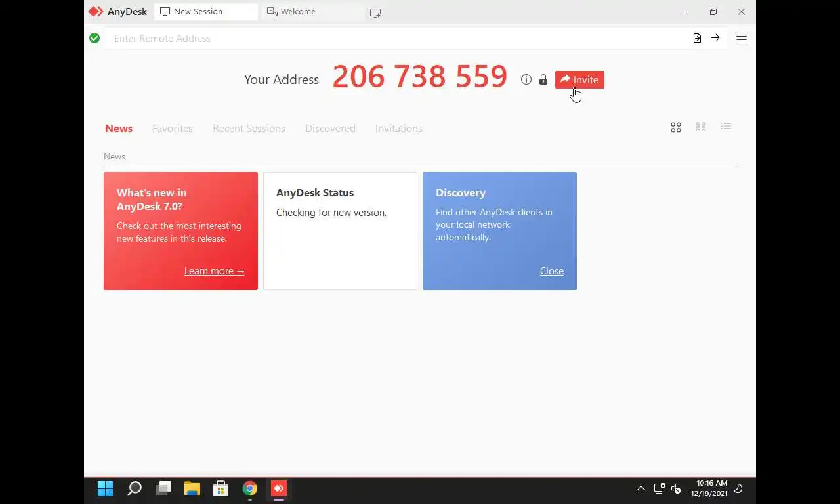Click the AnyDesk Status card
840x504 pixels.
pyautogui.click(x=340, y=231)
